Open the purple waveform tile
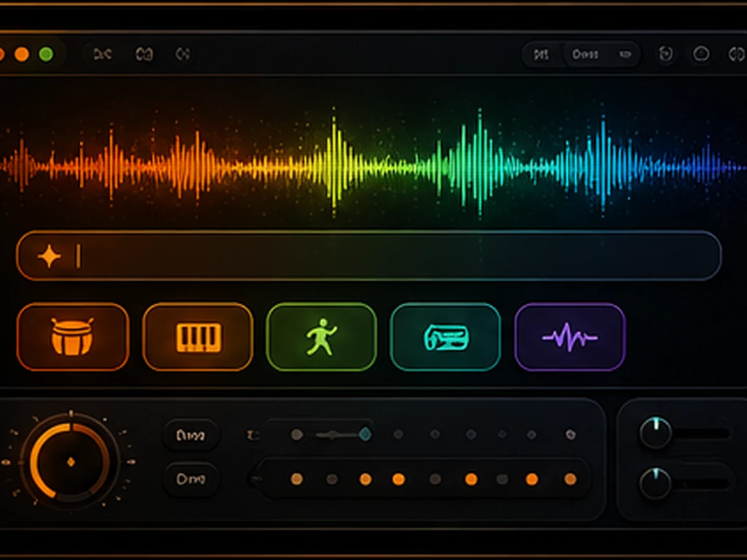Viewport: 747px width, 560px height. point(570,337)
